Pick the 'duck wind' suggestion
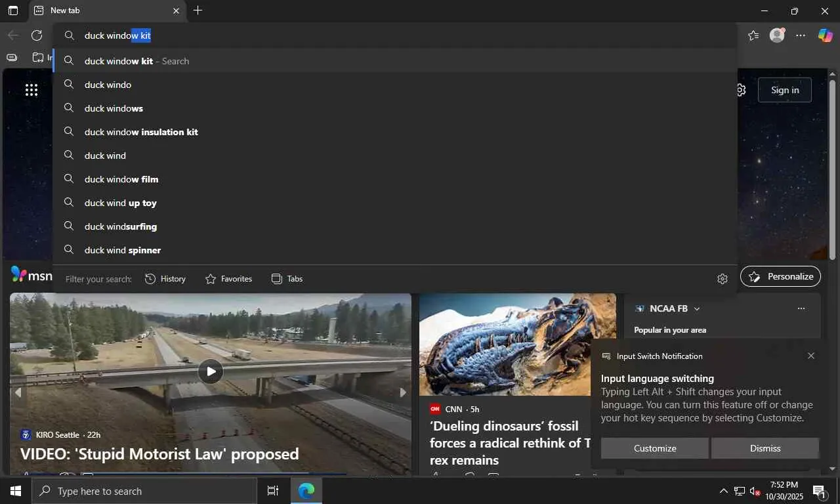840x504 pixels. coord(396,156)
